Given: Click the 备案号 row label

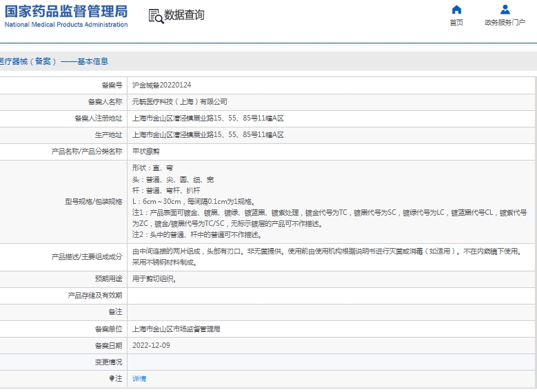Looking at the screenshot, I should point(112,85).
